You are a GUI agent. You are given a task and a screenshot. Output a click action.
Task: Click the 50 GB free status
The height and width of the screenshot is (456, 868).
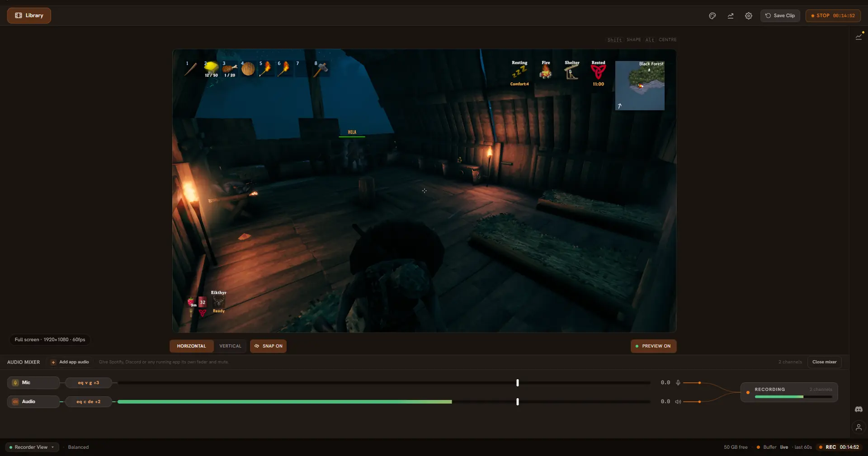click(736, 447)
